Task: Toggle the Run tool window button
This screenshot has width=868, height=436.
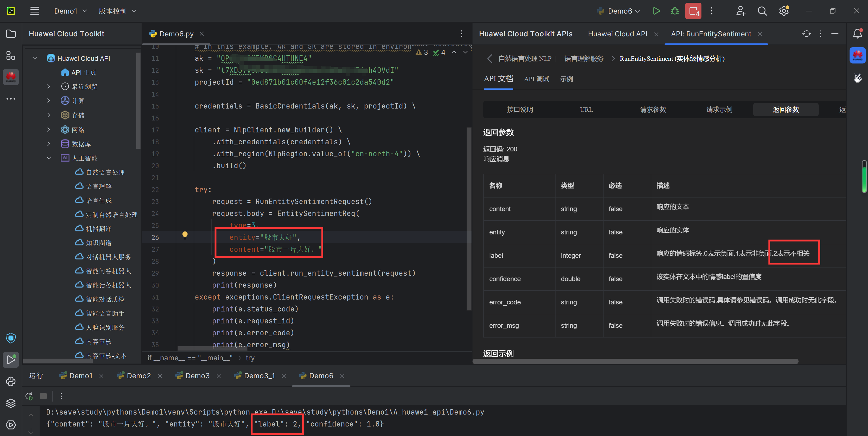Action: (x=11, y=359)
